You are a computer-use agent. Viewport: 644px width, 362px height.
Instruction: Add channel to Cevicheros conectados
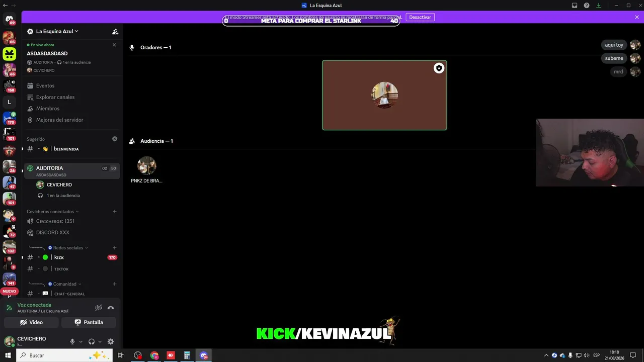coord(115,212)
